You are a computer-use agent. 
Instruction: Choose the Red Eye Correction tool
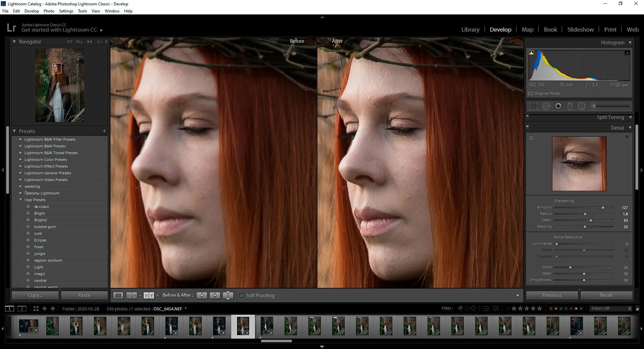[558, 106]
